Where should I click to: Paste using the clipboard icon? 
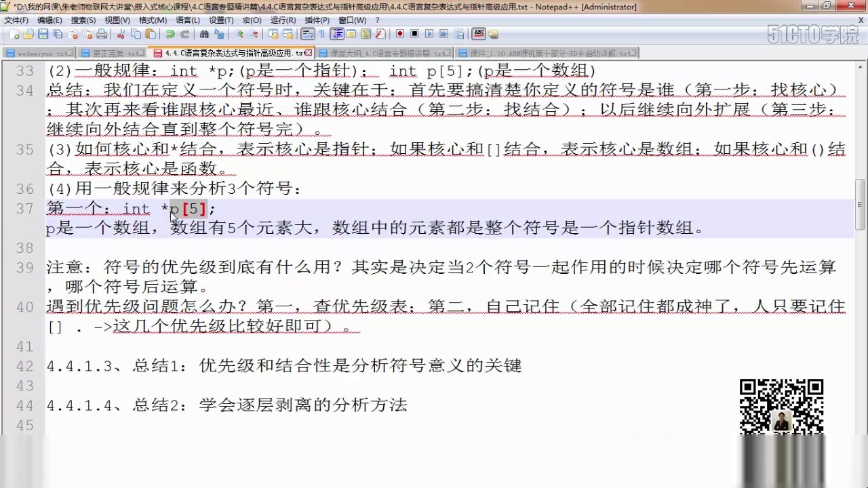click(151, 34)
